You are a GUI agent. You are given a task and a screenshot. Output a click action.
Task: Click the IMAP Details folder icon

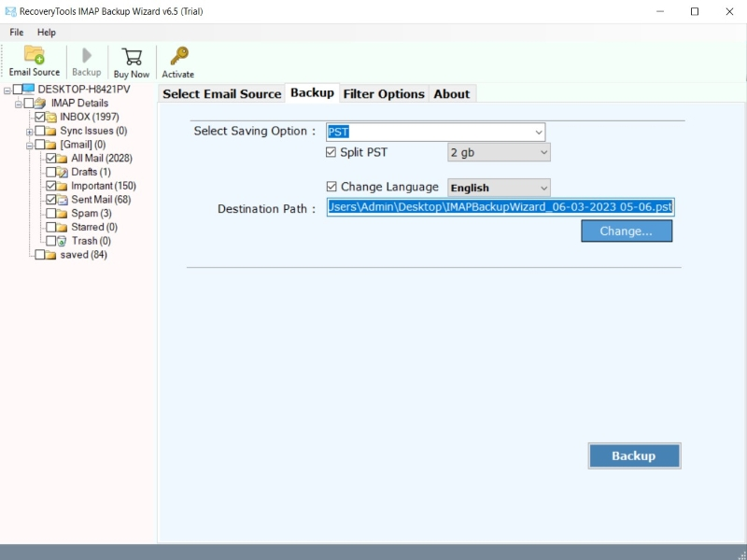[40, 103]
